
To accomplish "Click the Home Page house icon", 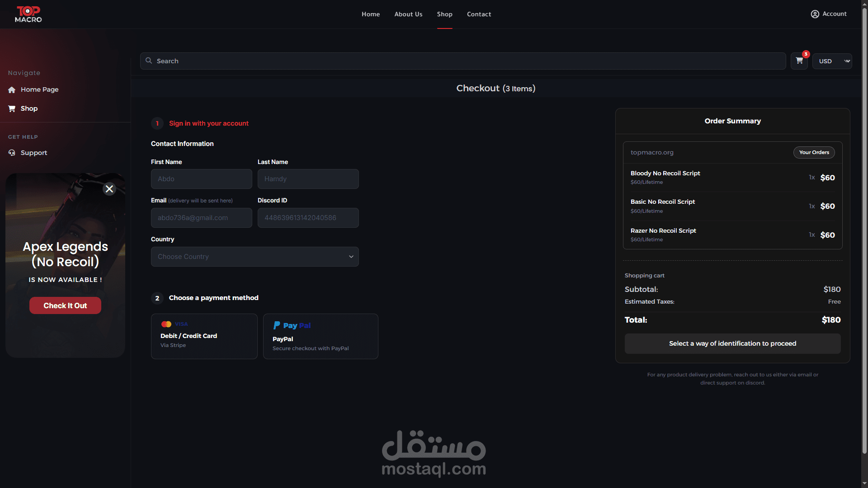I will 12,90.
